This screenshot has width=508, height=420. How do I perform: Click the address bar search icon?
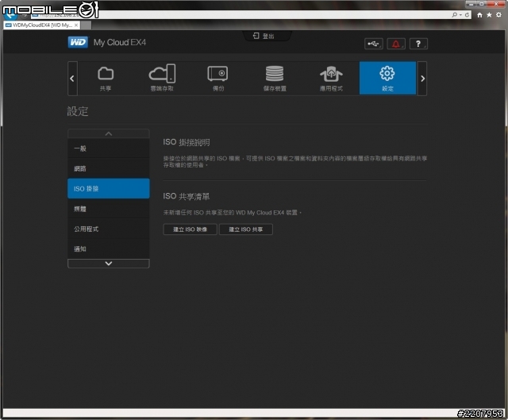click(x=455, y=15)
